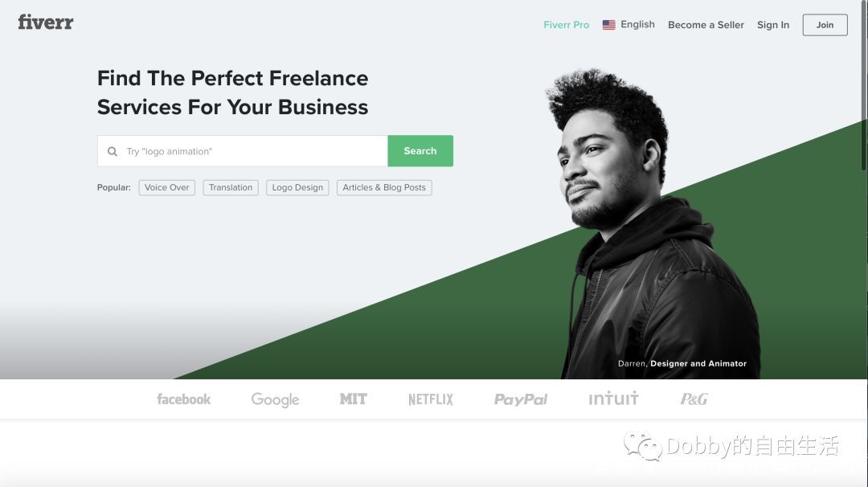This screenshot has height=487, width=868.
Task: Click the Google brand logo
Action: (275, 399)
